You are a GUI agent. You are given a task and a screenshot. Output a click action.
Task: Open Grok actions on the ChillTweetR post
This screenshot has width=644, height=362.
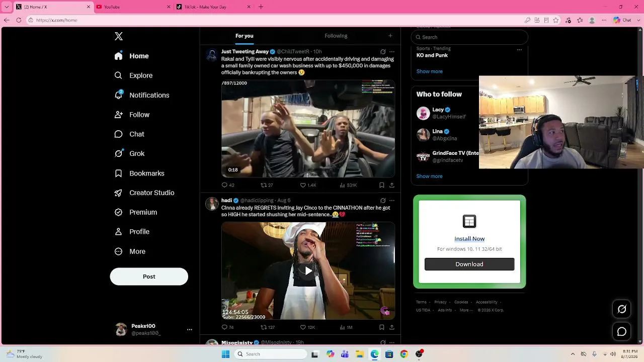pyautogui.click(x=383, y=52)
